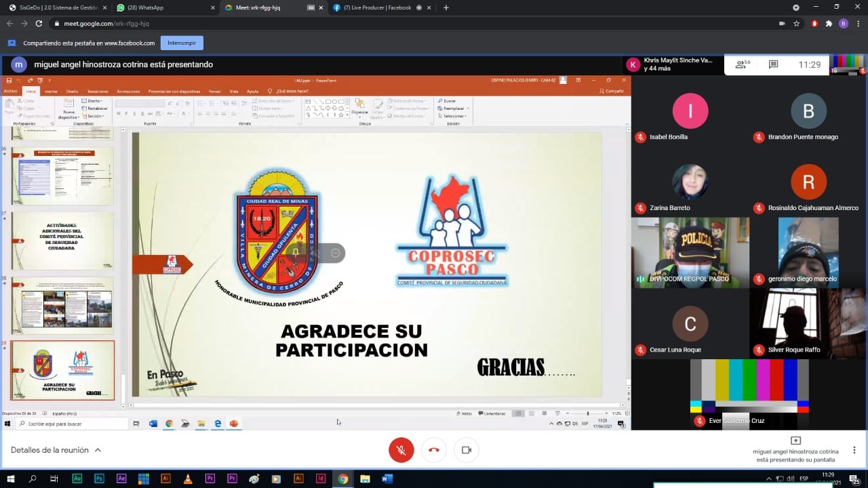Launch InDesign from taskbar
Screen dimensions: 868x488
point(321,479)
